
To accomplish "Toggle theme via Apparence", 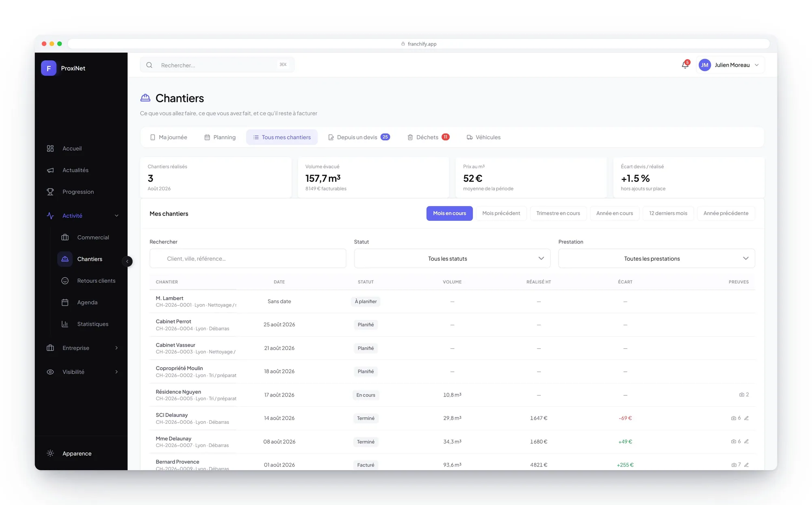I will point(77,453).
